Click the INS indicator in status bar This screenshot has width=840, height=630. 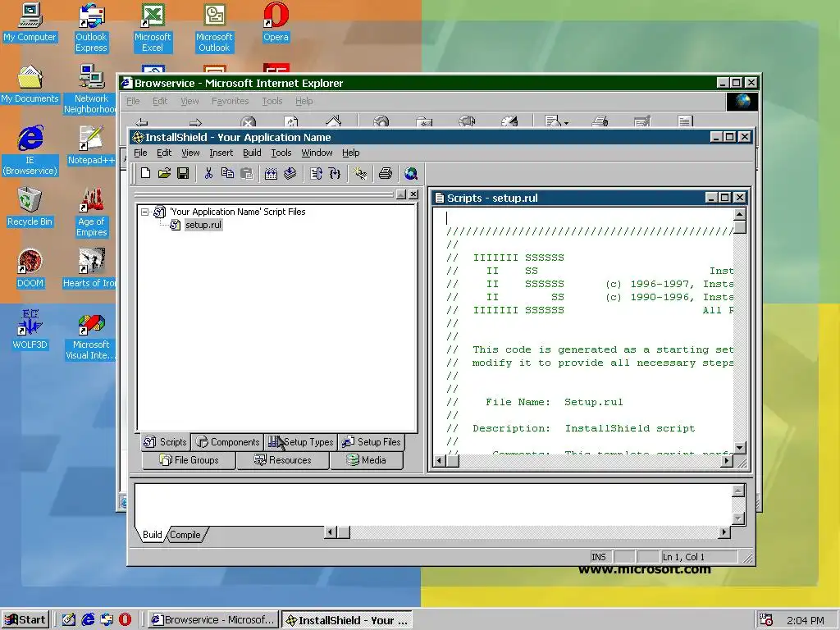tap(599, 557)
